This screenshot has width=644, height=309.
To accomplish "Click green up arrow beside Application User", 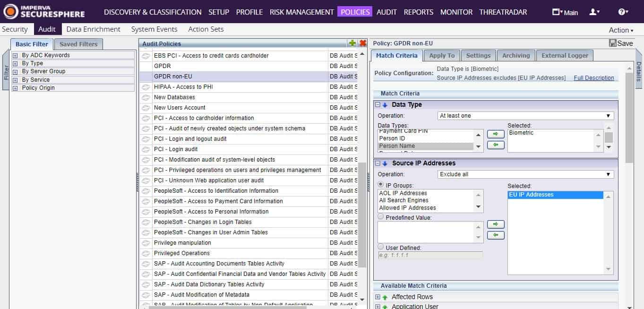I will coord(385,307).
